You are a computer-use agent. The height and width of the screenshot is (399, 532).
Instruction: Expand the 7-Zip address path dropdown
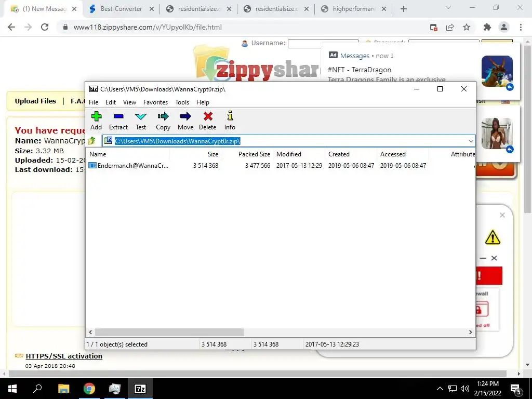471,141
